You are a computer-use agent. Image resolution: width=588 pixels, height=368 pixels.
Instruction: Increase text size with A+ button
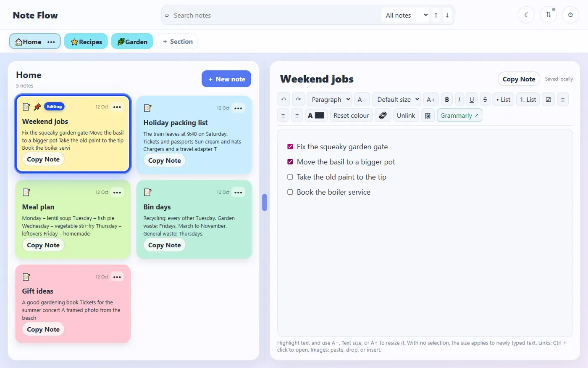tap(431, 99)
